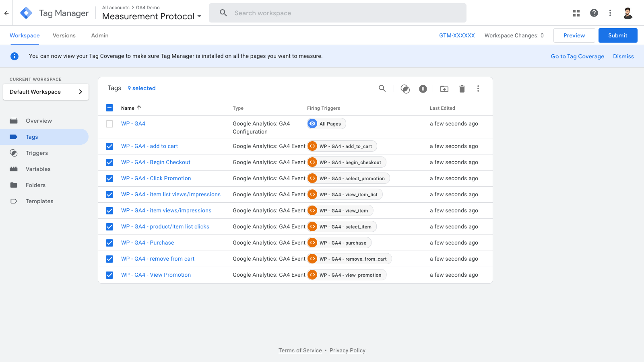644x362 pixels.
Task: Click the search icon in Tags toolbar
Action: click(382, 88)
